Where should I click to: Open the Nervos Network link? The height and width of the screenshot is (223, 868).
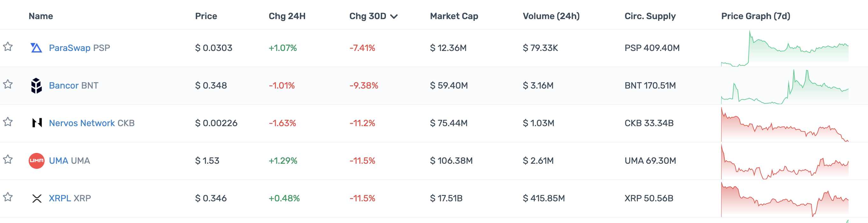(82, 123)
